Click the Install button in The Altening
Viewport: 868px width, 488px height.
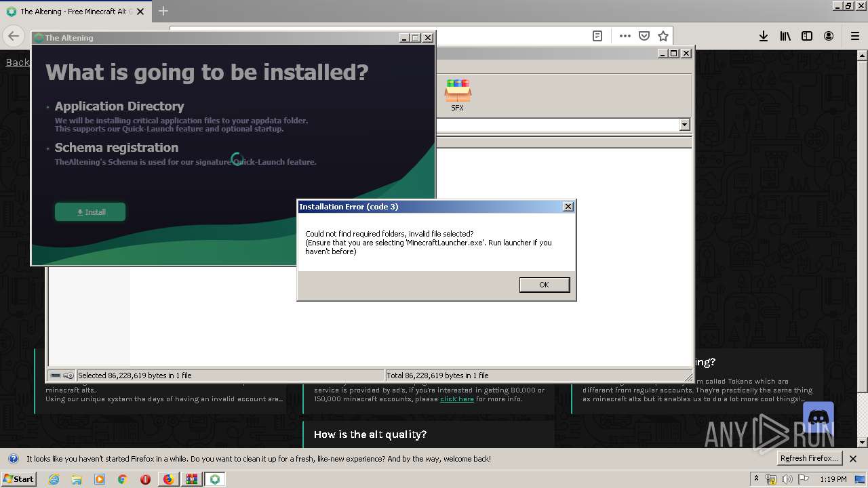[x=90, y=212]
